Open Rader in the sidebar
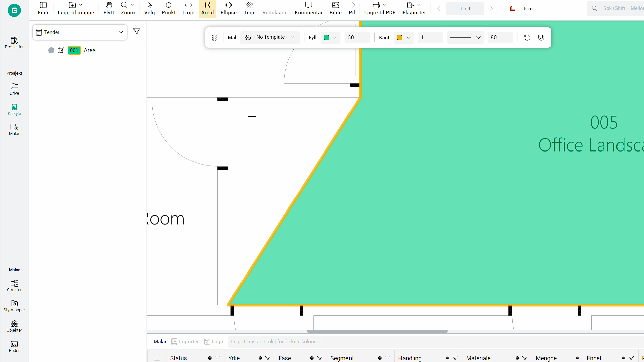The height and width of the screenshot is (362, 644). [x=14, y=347]
